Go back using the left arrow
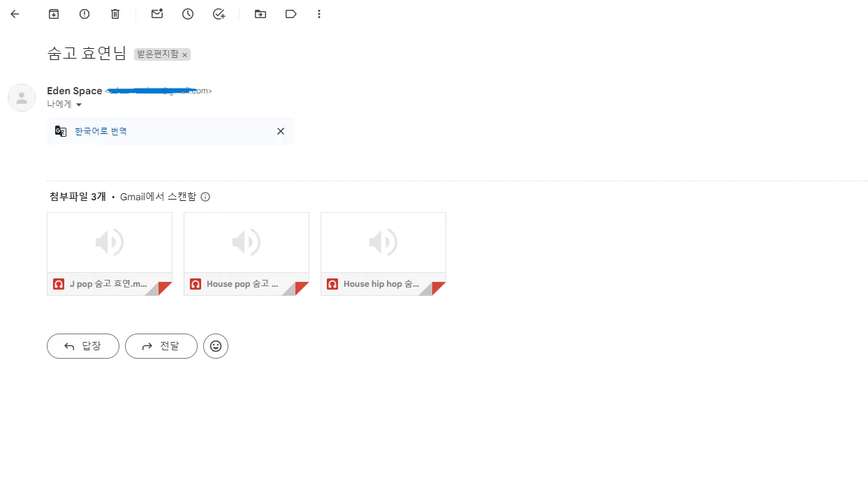 point(15,14)
